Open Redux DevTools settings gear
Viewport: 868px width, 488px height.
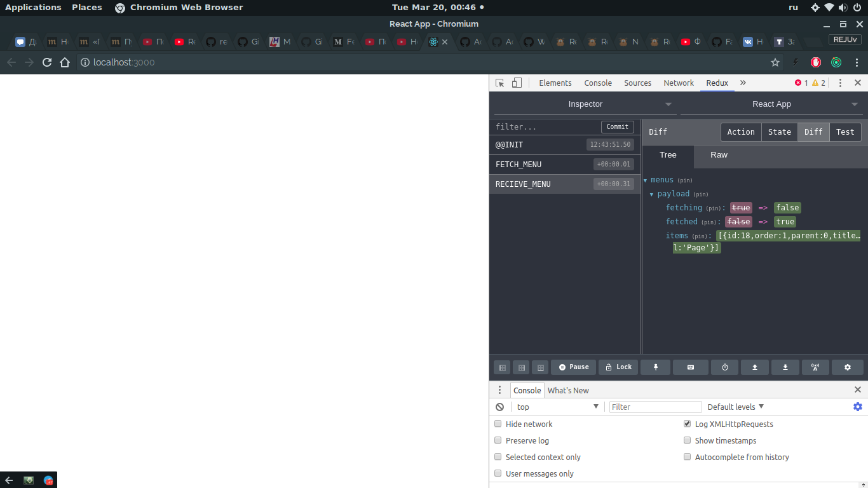[x=848, y=367]
